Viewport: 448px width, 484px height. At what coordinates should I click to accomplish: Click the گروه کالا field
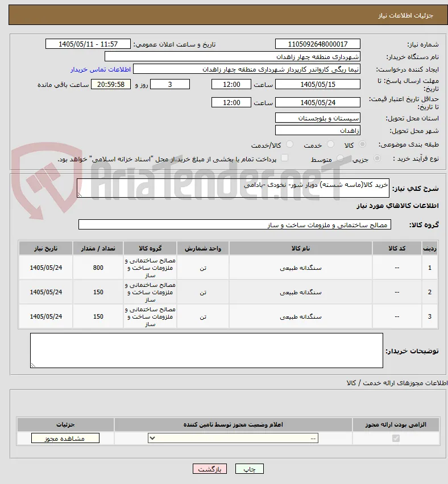[235, 225]
